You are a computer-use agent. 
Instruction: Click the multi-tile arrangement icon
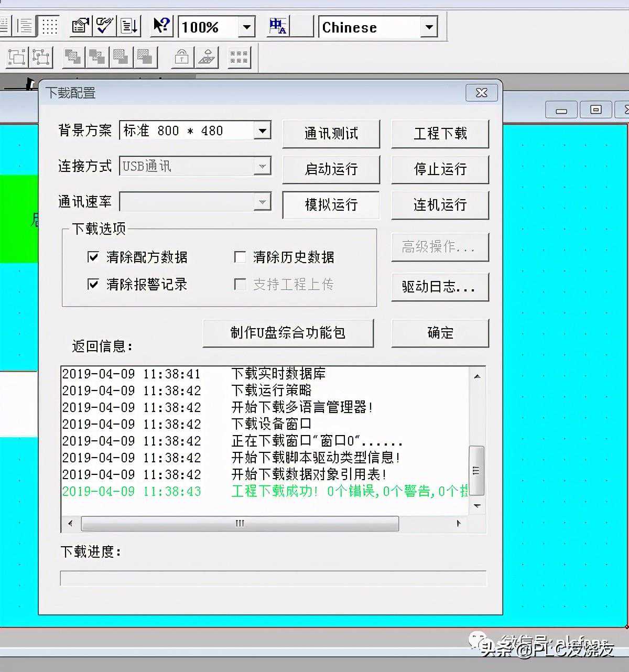239,57
